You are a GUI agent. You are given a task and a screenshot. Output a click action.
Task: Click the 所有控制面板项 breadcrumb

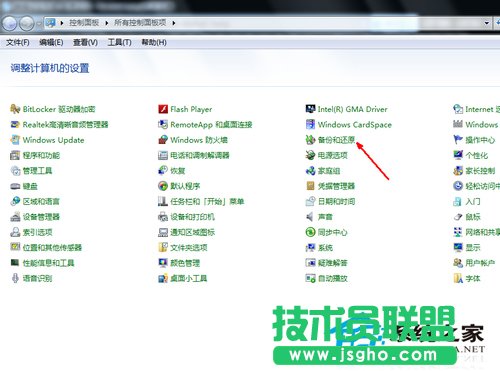point(140,23)
